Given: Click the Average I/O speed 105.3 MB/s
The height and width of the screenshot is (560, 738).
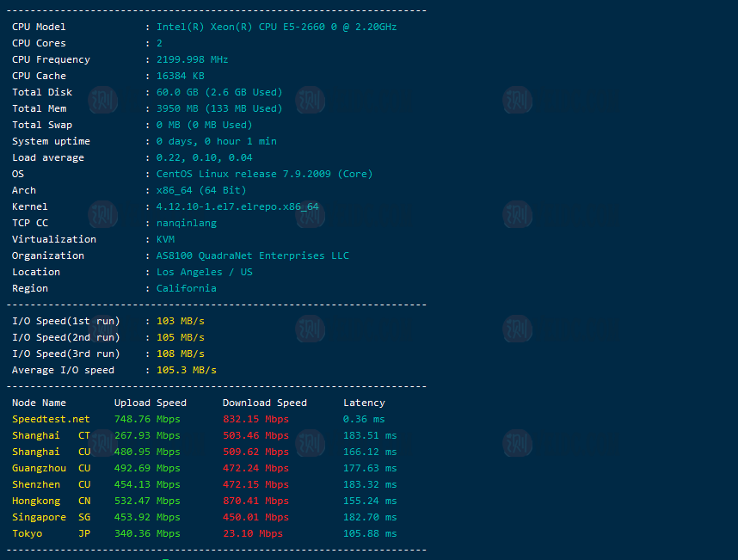Looking at the screenshot, I should (186, 370).
